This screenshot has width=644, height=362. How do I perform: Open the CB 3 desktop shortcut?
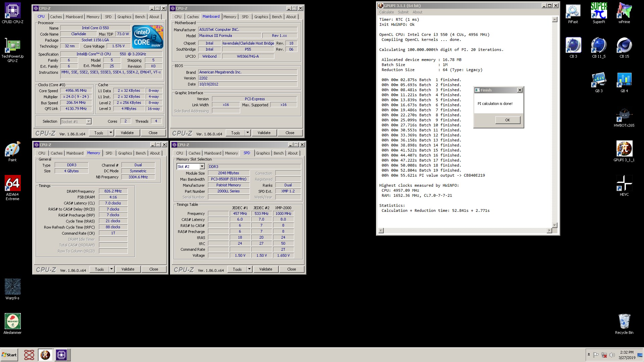[573, 48]
